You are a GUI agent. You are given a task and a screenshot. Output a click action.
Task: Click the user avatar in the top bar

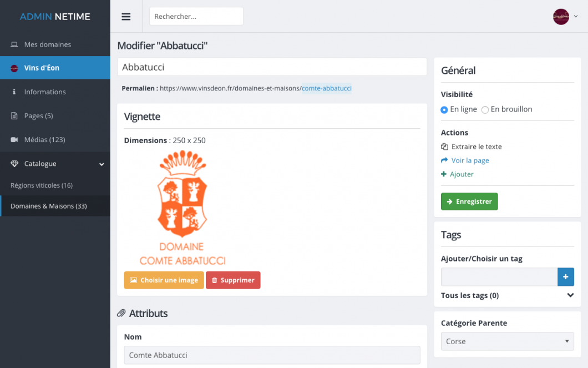click(x=561, y=17)
